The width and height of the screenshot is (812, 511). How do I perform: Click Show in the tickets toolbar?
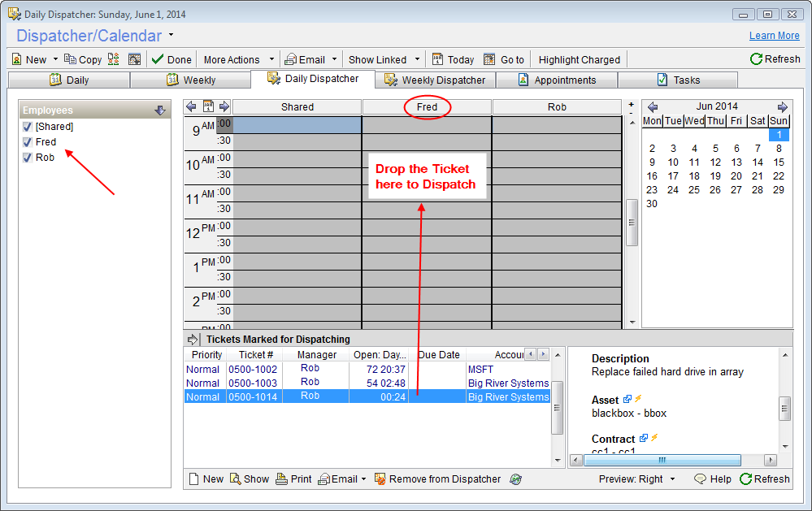pos(249,479)
